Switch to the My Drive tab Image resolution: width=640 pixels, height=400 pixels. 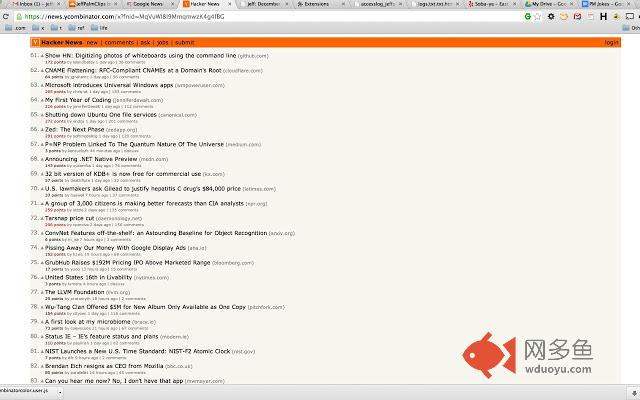click(548, 4)
